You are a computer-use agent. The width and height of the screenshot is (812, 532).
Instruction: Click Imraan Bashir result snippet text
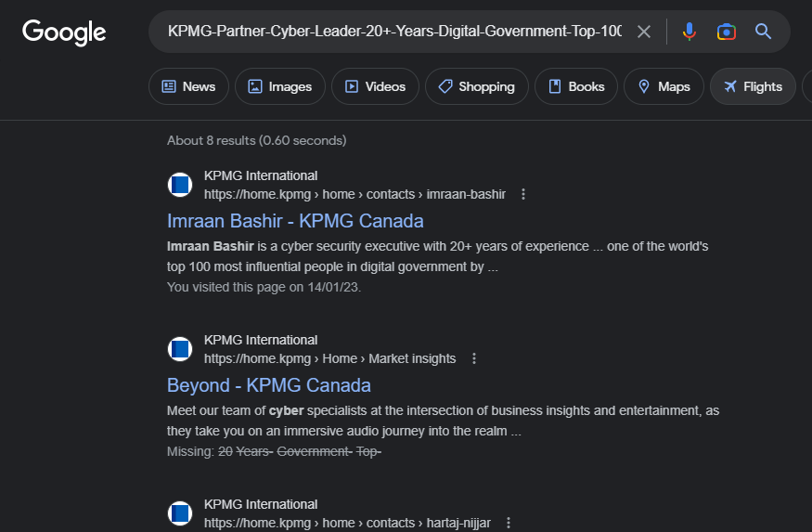point(438,256)
